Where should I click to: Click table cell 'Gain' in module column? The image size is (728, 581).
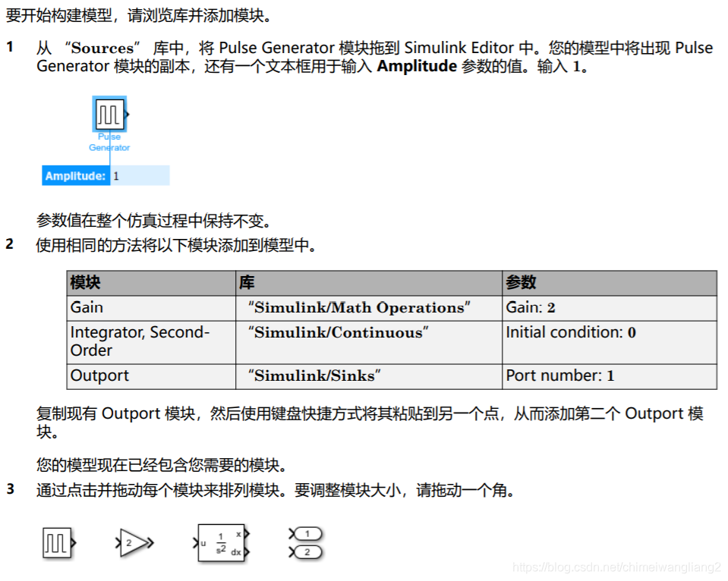point(151,308)
